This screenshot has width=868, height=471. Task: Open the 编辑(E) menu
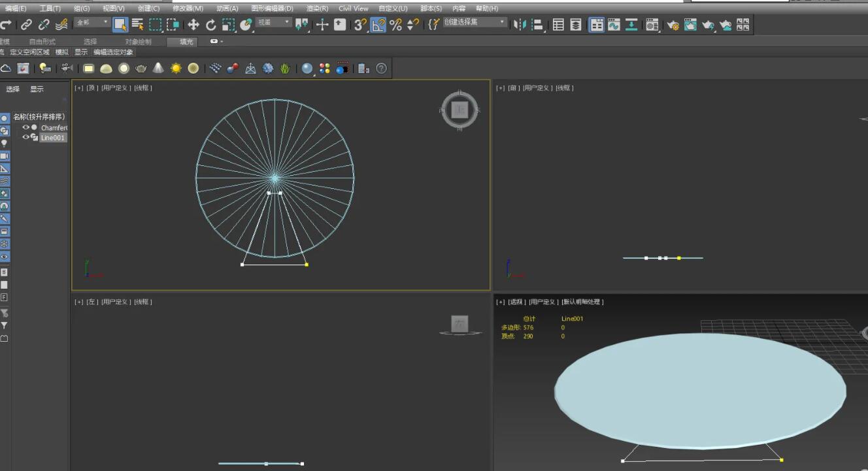tap(16, 8)
